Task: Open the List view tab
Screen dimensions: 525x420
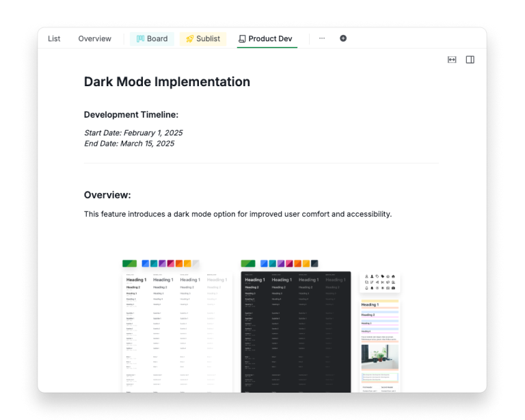Action: pos(54,39)
